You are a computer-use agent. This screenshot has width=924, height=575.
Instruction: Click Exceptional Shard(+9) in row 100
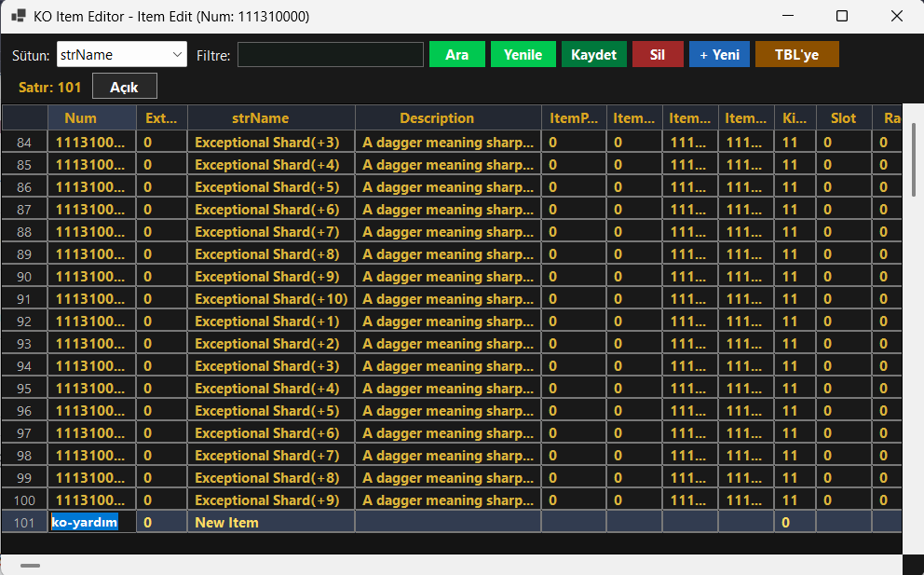[x=271, y=500]
